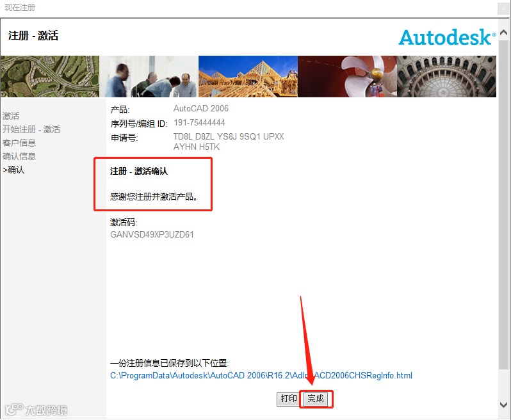Click the 产品: label
Image resolution: width=511 pixels, height=420 pixels.
(x=120, y=109)
